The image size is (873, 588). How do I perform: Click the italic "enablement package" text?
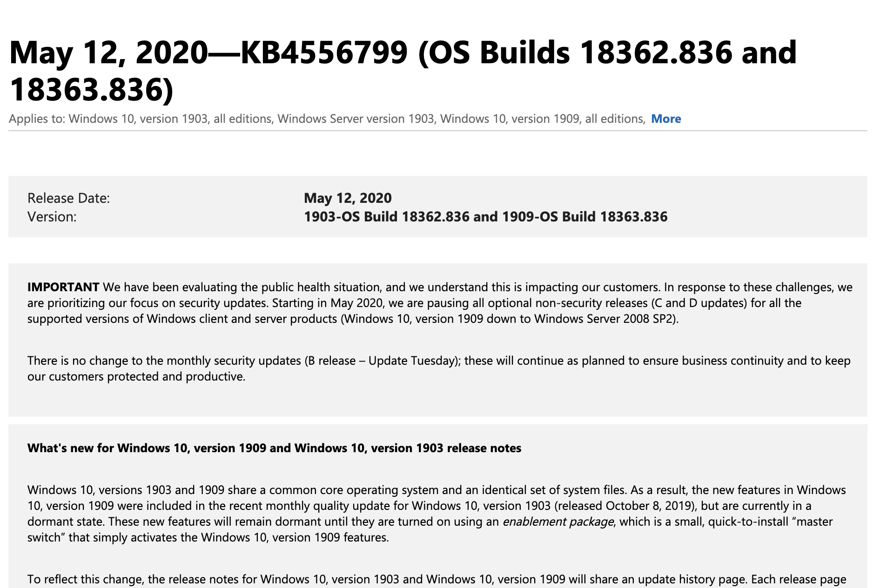tap(558, 521)
